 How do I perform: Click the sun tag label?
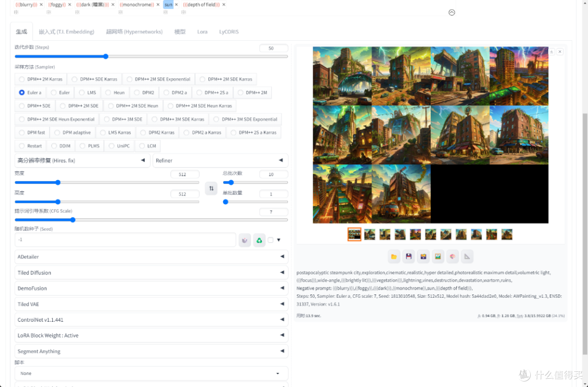(168, 4)
